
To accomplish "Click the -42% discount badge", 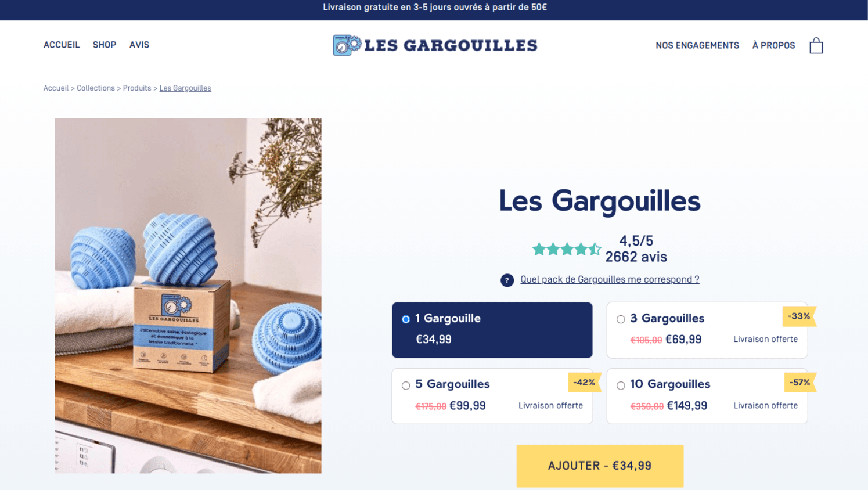I will click(584, 383).
